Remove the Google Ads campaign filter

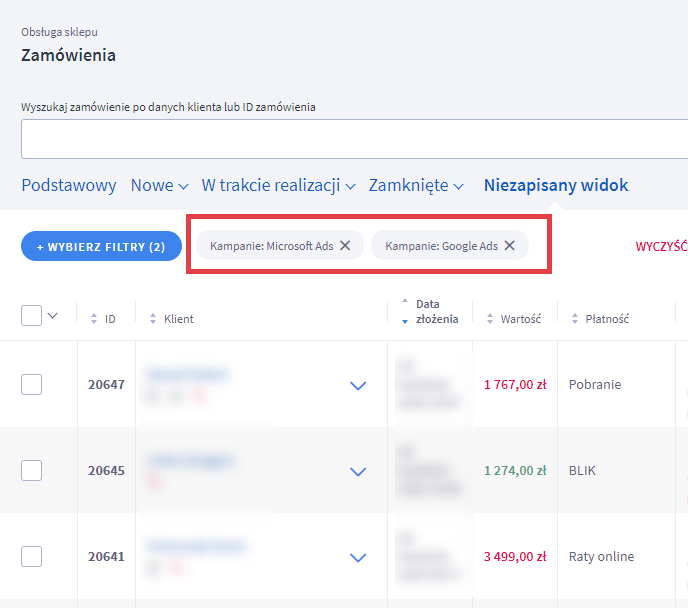[x=509, y=246]
